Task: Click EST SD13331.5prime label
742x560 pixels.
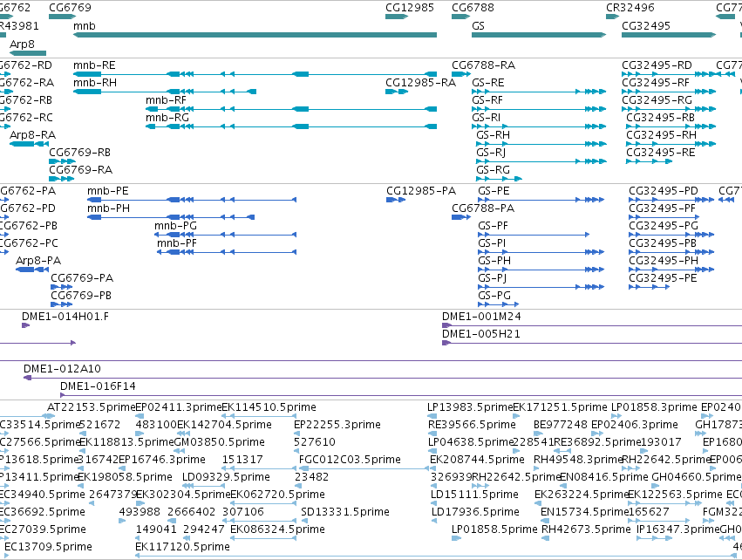Action: [345, 512]
